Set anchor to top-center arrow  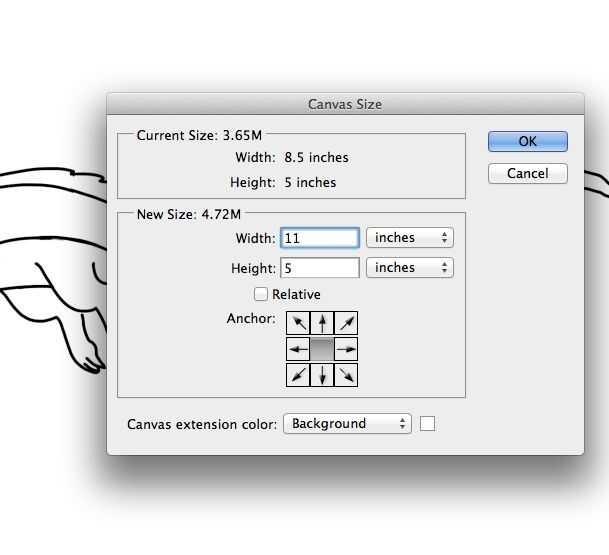point(322,323)
